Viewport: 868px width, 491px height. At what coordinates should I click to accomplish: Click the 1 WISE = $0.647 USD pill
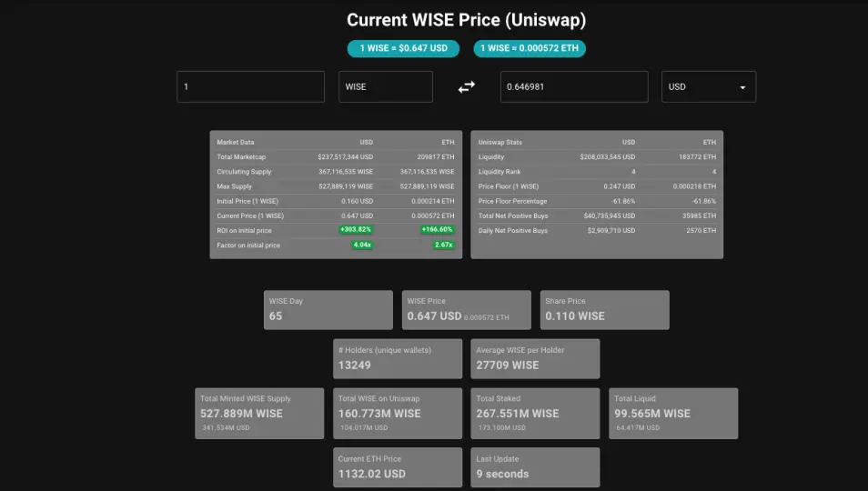pyautogui.click(x=404, y=48)
